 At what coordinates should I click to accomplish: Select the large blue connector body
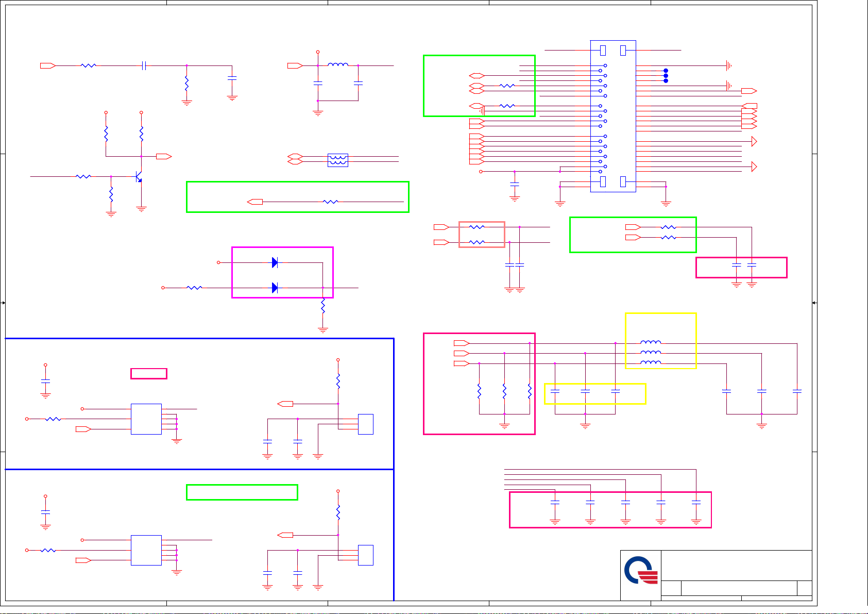click(613, 116)
